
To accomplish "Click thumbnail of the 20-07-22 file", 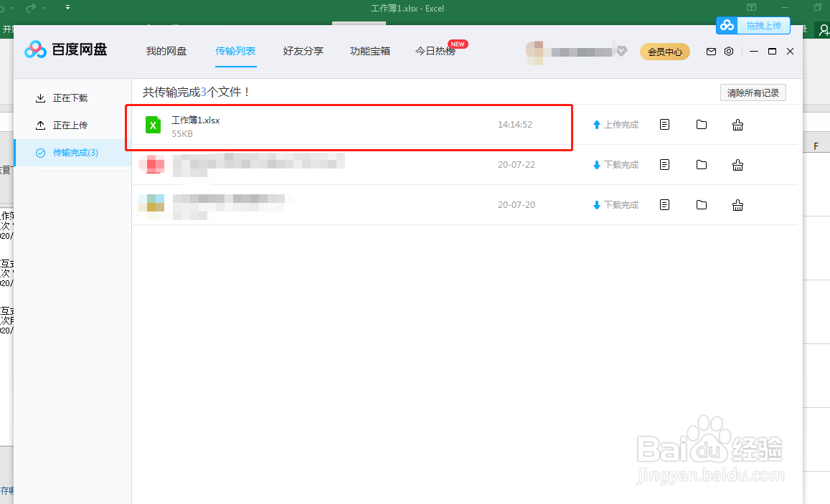I will click(x=151, y=164).
